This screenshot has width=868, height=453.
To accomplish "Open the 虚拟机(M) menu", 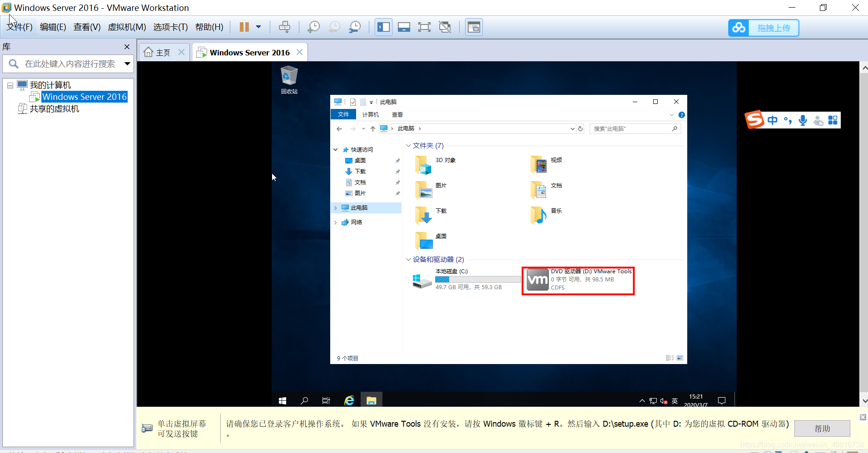I will [127, 27].
